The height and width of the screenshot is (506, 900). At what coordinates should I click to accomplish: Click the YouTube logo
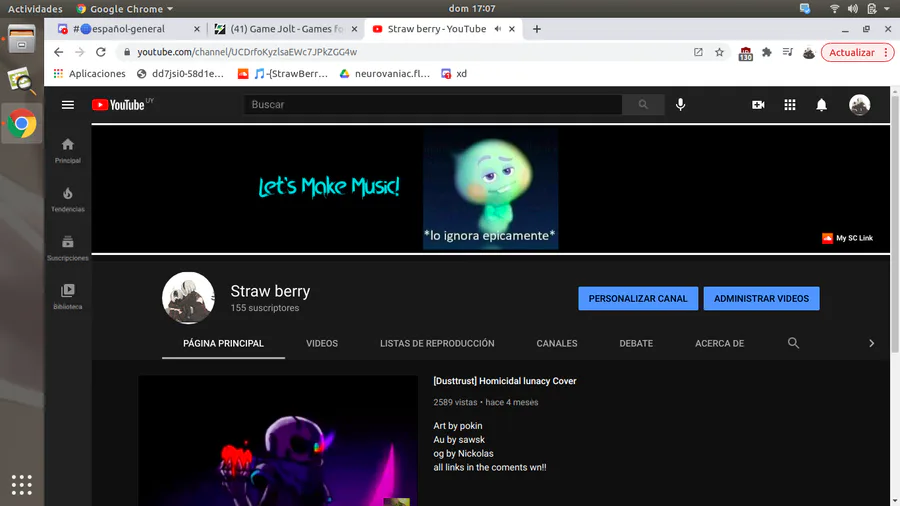(118, 104)
